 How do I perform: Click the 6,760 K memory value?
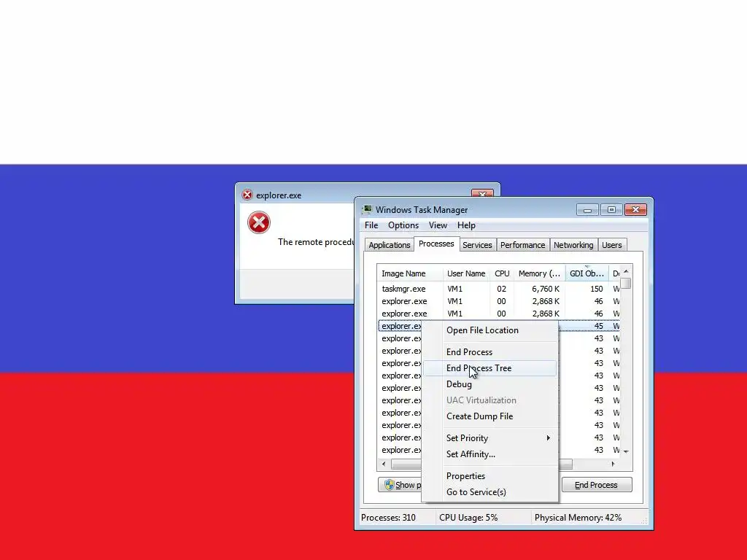coord(546,289)
